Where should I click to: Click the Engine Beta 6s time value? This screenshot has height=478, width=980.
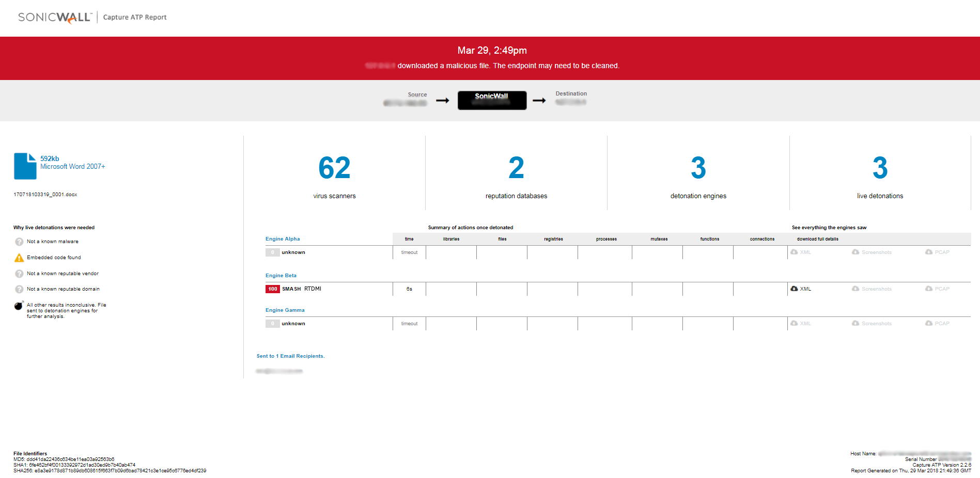409,289
